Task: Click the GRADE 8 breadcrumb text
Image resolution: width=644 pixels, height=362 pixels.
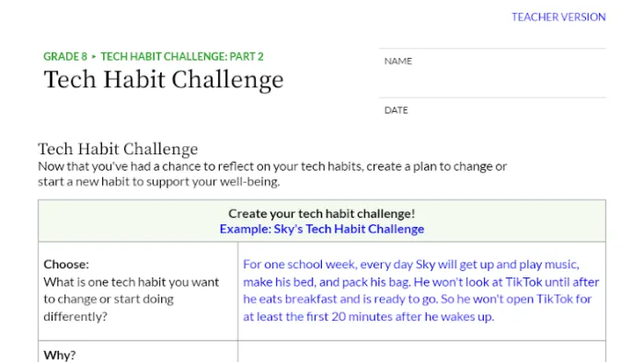Action: click(x=65, y=56)
